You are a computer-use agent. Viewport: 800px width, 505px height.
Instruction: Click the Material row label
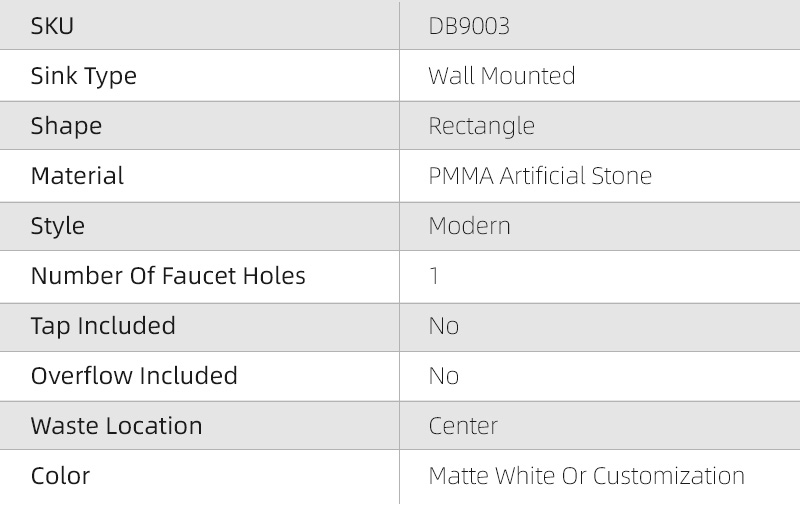pos(77,176)
